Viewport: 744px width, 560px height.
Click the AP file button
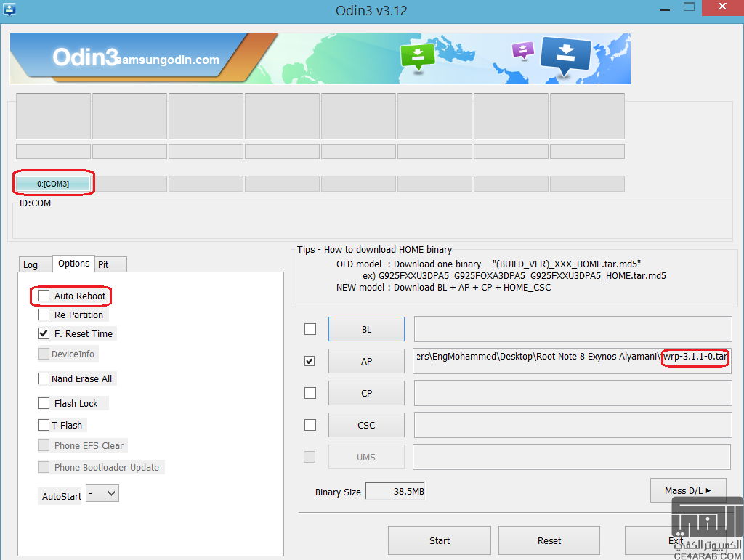click(366, 361)
